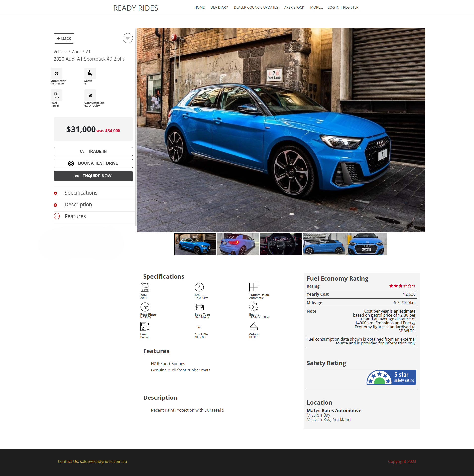
Task: Click the Odometer gauge icon
Action: click(57, 74)
